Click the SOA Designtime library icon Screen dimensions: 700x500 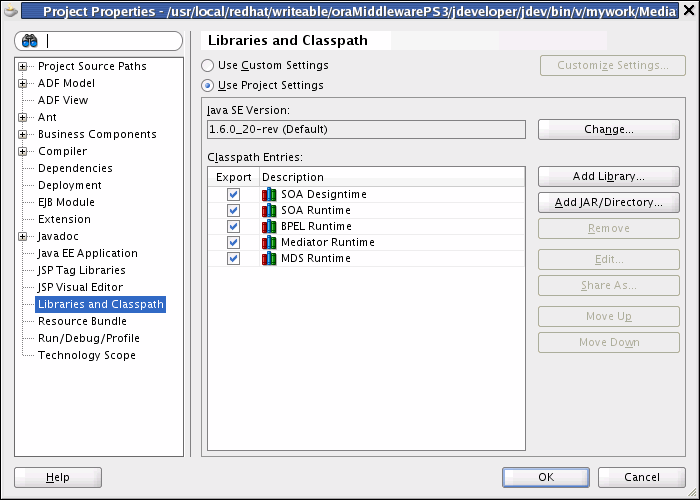click(269, 194)
